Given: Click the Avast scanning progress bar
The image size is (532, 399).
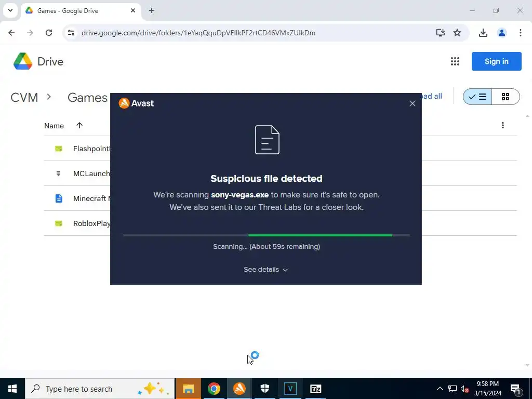Looking at the screenshot, I should pos(267,235).
